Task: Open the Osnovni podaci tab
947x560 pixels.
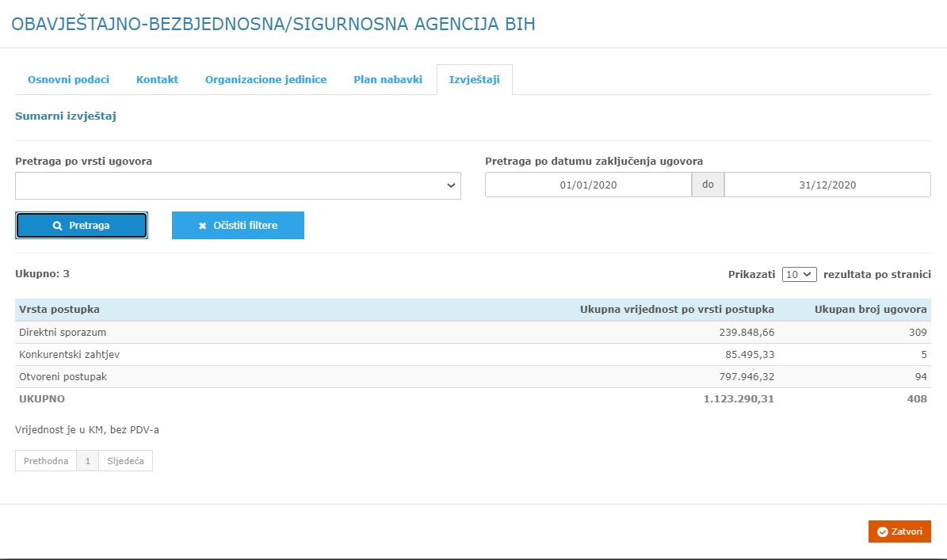Action: 68,80
